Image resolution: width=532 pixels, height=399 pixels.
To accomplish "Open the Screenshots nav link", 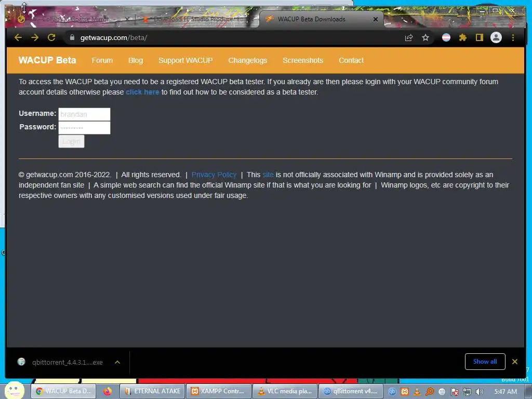I will (x=303, y=60).
